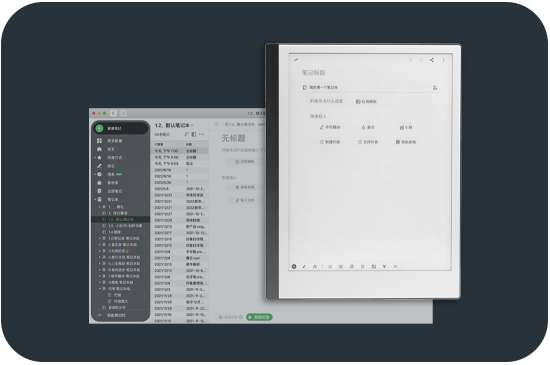Viewport: 550px width, 365px height.
Task: Click the green tag button at the editor bottom
Action: [259, 317]
